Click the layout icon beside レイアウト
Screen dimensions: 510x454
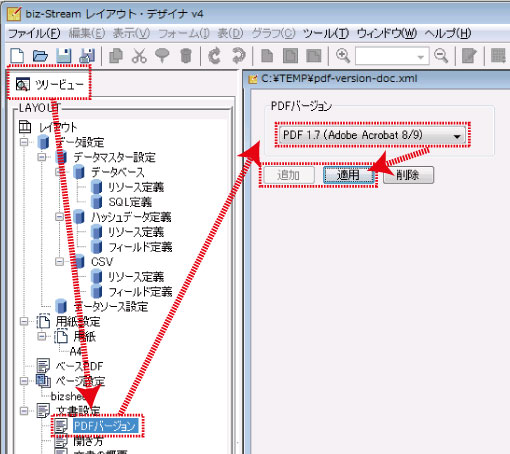pyautogui.click(x=25, y=127)
